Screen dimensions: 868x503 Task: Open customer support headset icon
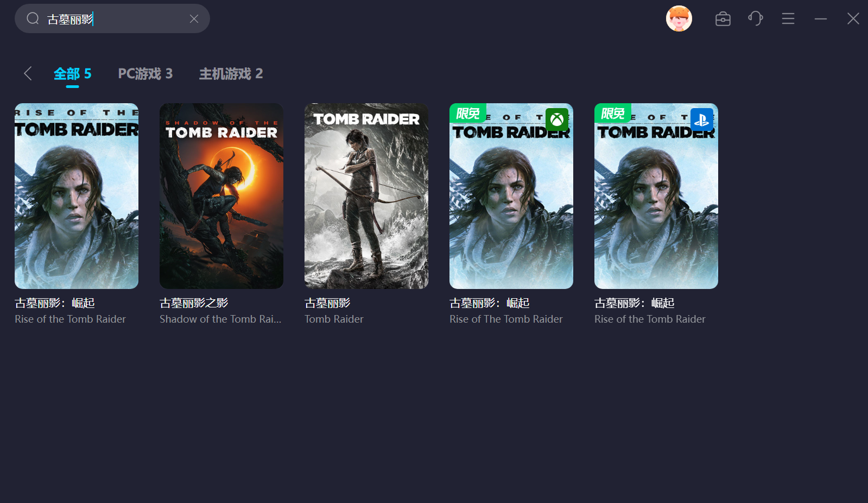click(x=755, y=19)
